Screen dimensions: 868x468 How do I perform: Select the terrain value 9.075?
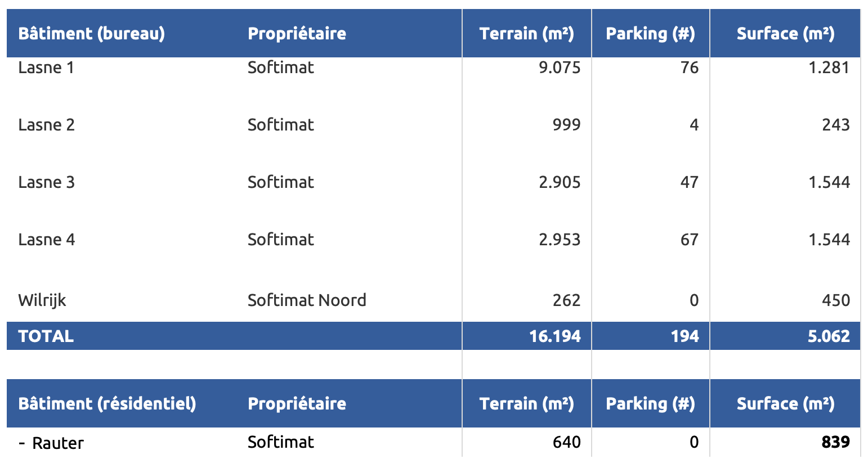[559, 68]
